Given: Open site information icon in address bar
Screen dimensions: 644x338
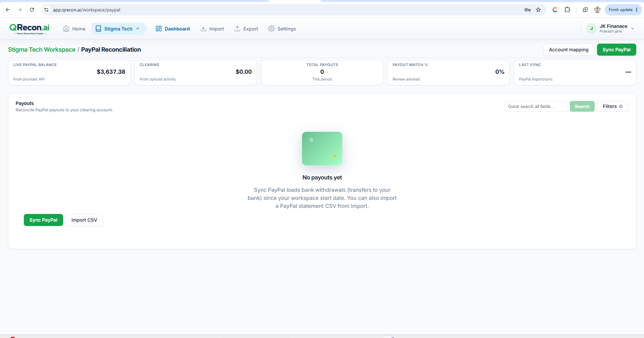Looking at the screenshot, I should (x=46, y=10).
